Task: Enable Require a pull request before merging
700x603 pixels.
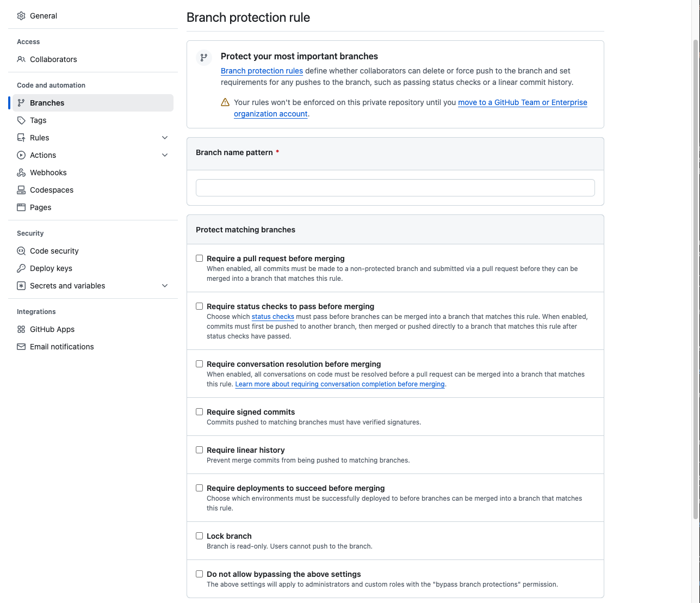Action: click(x=199, y=258)
